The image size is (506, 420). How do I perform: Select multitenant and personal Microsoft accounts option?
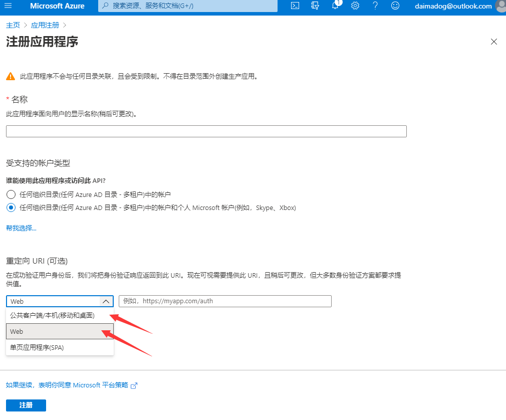click(11, 207)
